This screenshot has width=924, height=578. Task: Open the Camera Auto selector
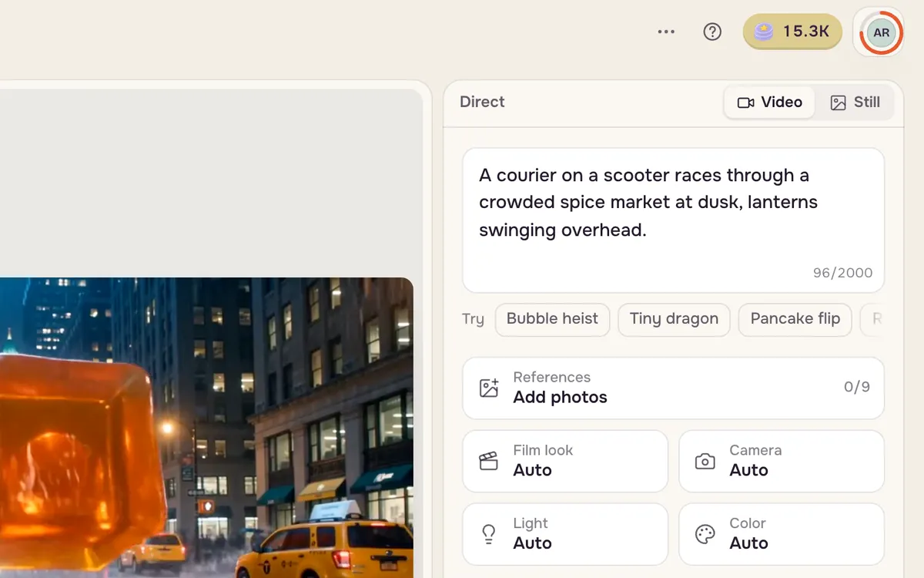click(782, 461)
